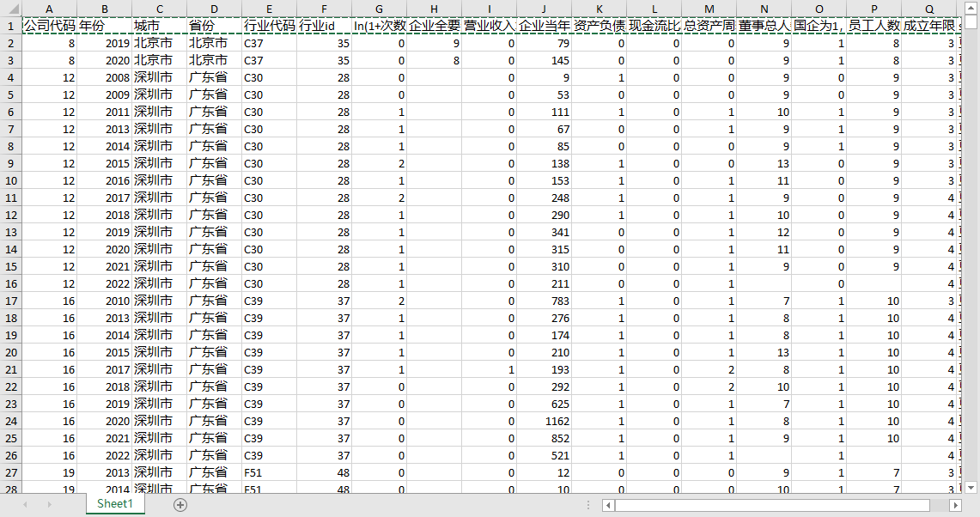Select row 10 header
Viewport: 980px width, 517px height.
pyautogui.click(x=11, y=180)
